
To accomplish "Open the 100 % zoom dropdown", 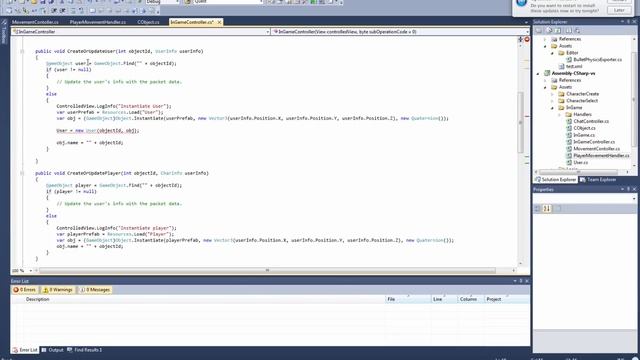I will [x=31, y=271].
